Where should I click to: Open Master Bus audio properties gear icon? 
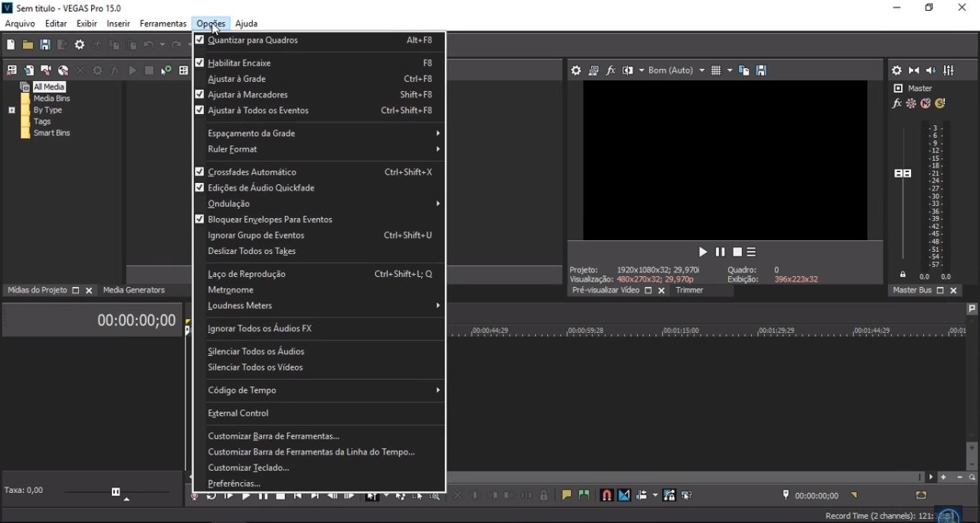coord(897,70)
